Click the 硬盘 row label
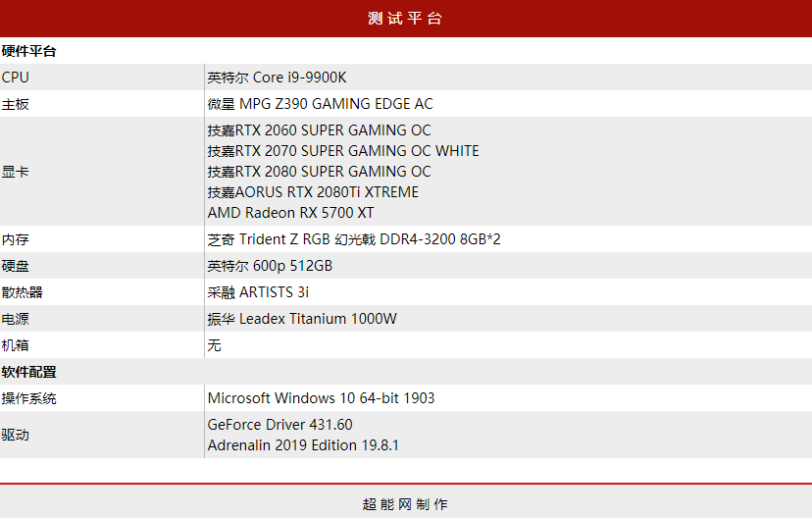Image resolution: width=812 pixels, height=518 pixels. tap(15, 266)
